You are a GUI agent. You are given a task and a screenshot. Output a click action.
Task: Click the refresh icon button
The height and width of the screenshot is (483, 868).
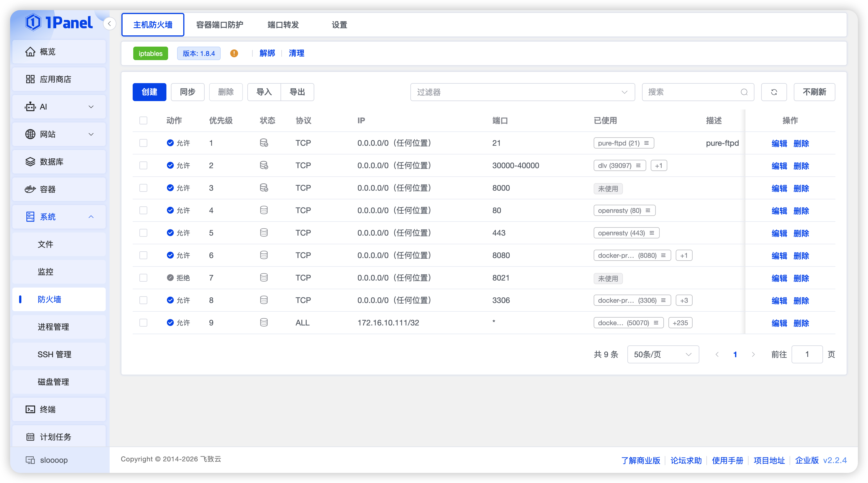click(x=774, y=92)
